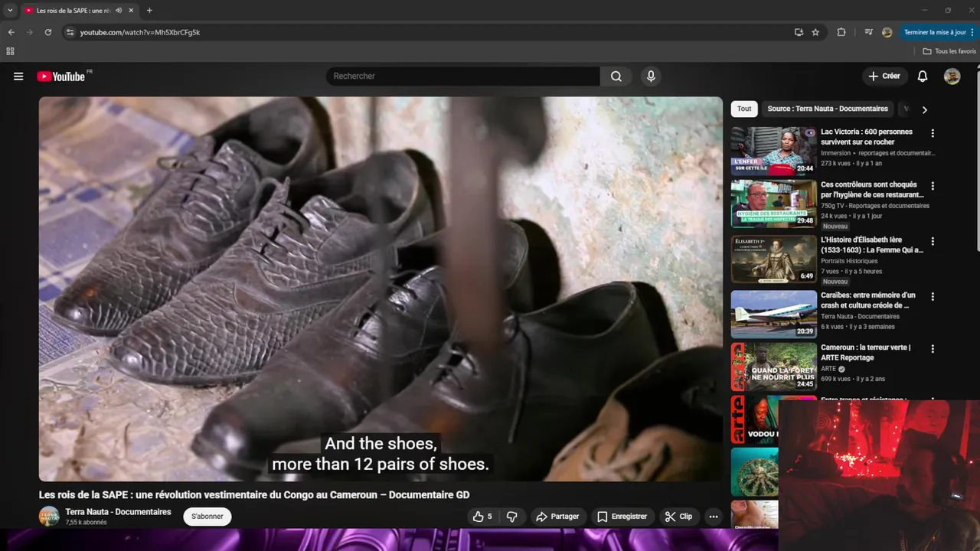Open more actions ellipsis under video
This screenshot has height=551, width=980.
714,517
